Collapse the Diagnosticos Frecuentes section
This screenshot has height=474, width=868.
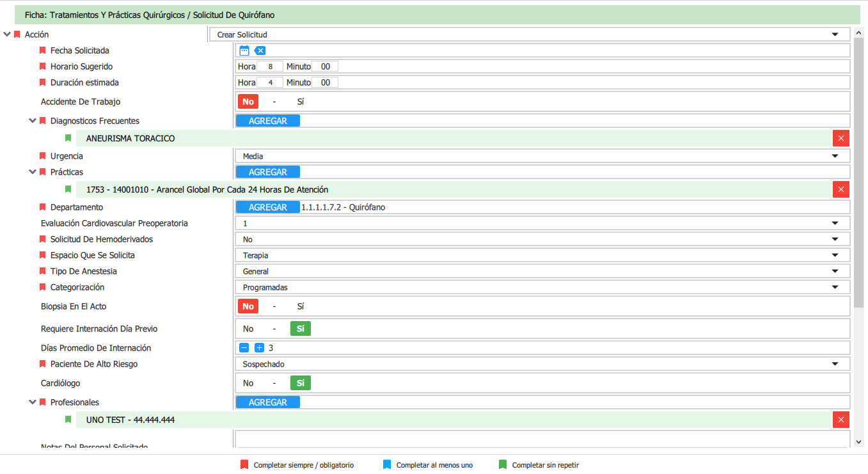pos(33,120)
